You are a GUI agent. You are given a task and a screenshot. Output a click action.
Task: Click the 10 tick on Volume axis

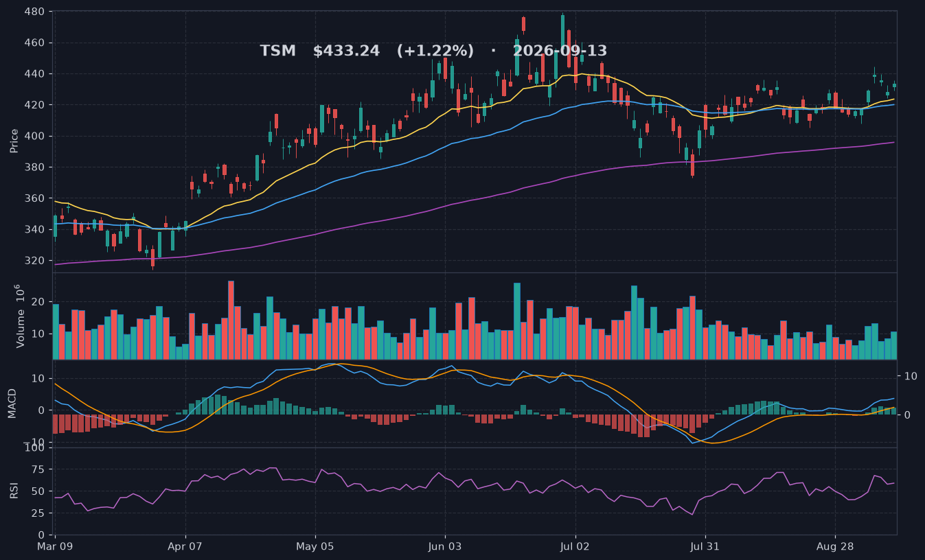pyautogui.click(x=38, y=334)
